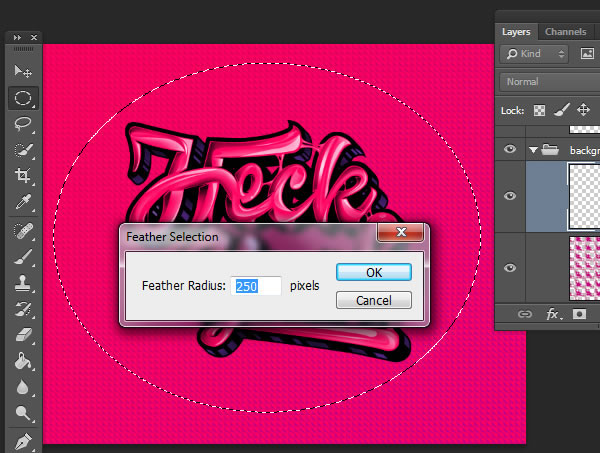Hide the pink pattern layer
Screen dimensions: 600x453
coord(510,267)
